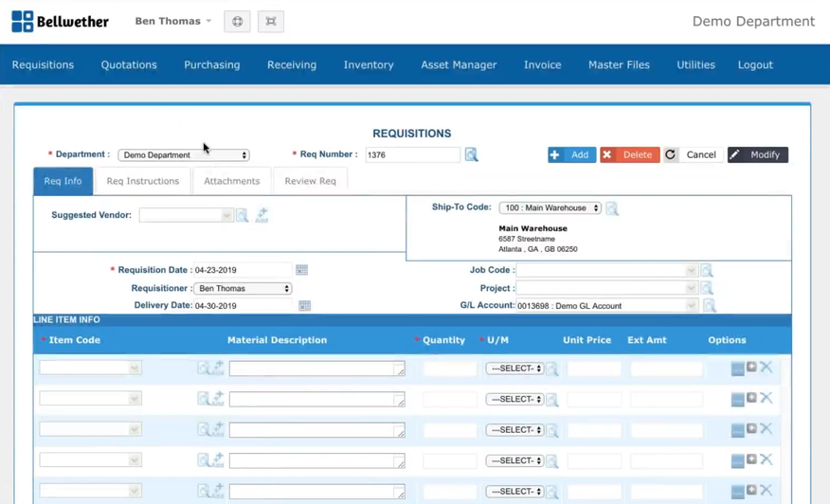Open the Department dropdown
This screenshot has height=504, width=830.
pos(184,155)
